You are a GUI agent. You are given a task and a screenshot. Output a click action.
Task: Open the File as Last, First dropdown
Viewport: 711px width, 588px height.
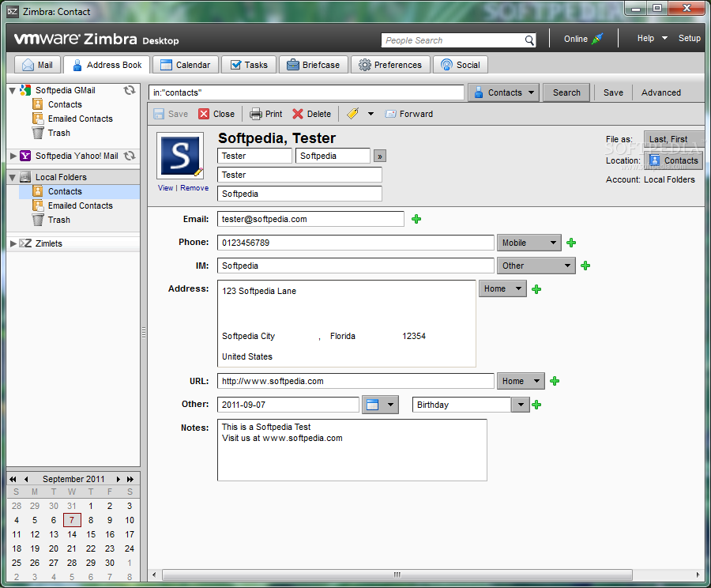(673, 139)
